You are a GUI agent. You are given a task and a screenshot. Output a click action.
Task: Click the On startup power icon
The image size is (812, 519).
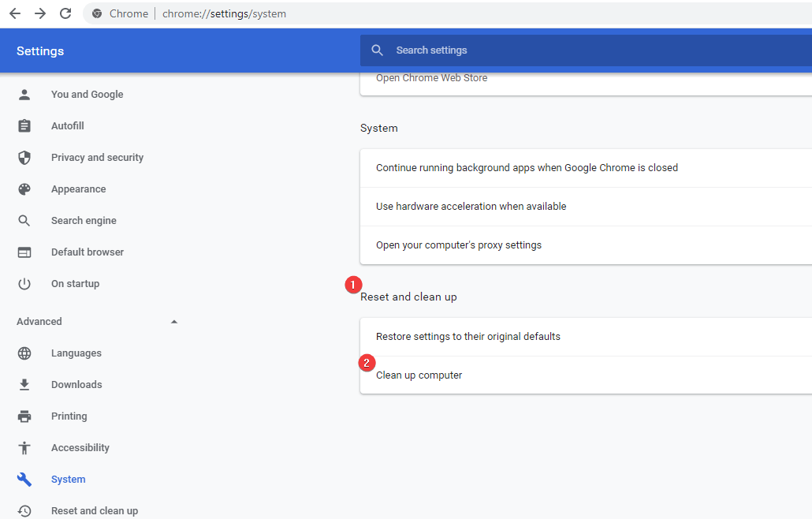click(24, 284)
